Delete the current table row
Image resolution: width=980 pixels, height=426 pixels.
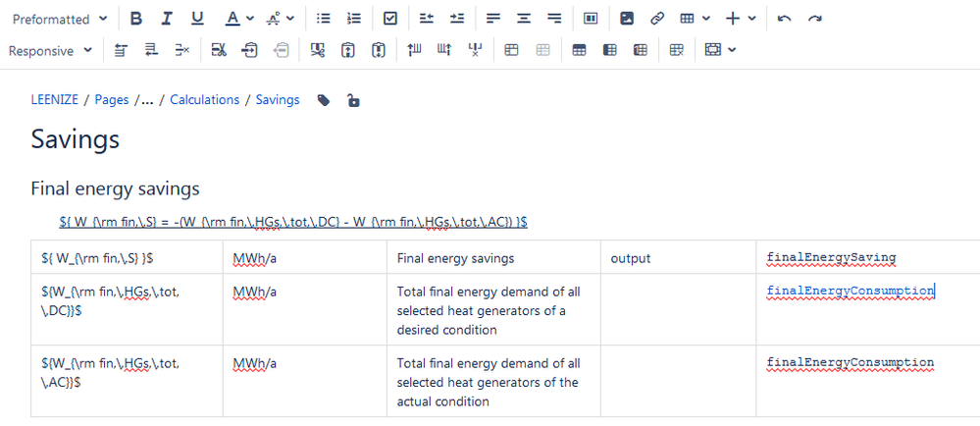(x=181, y=51)
